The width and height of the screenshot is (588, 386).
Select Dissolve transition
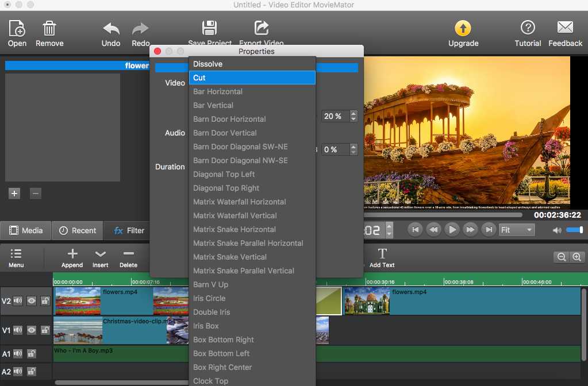click(252, 64)
